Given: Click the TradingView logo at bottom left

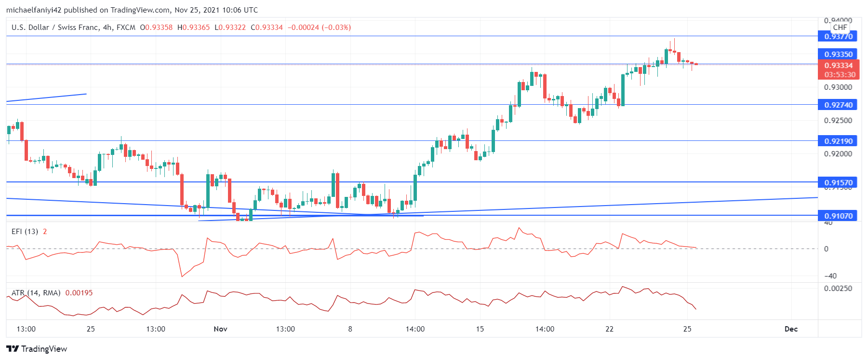Looking at the screenshot, I should [37, 349].
